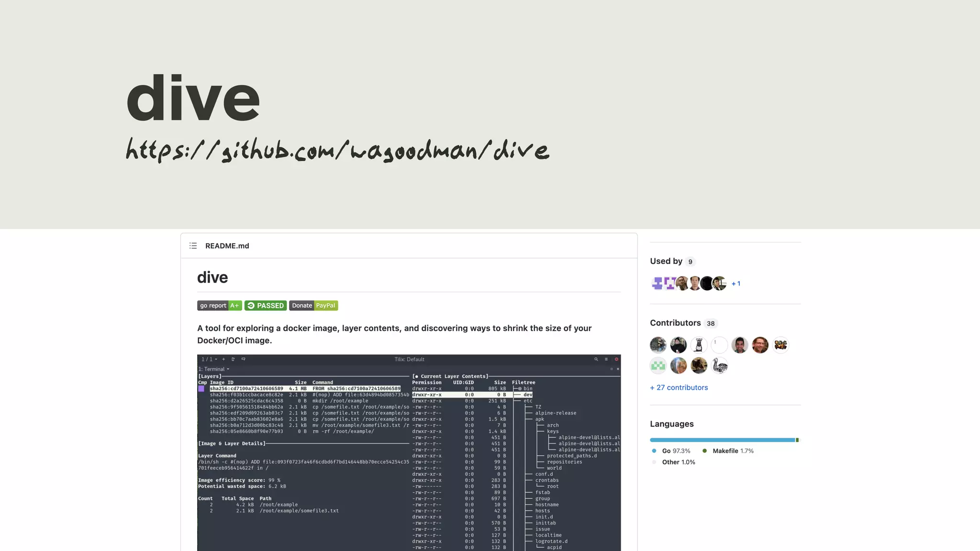Screen dimensions: 980x551
Task: Open the orange graffiti frog contributor avatar
Action: point(780,345)
